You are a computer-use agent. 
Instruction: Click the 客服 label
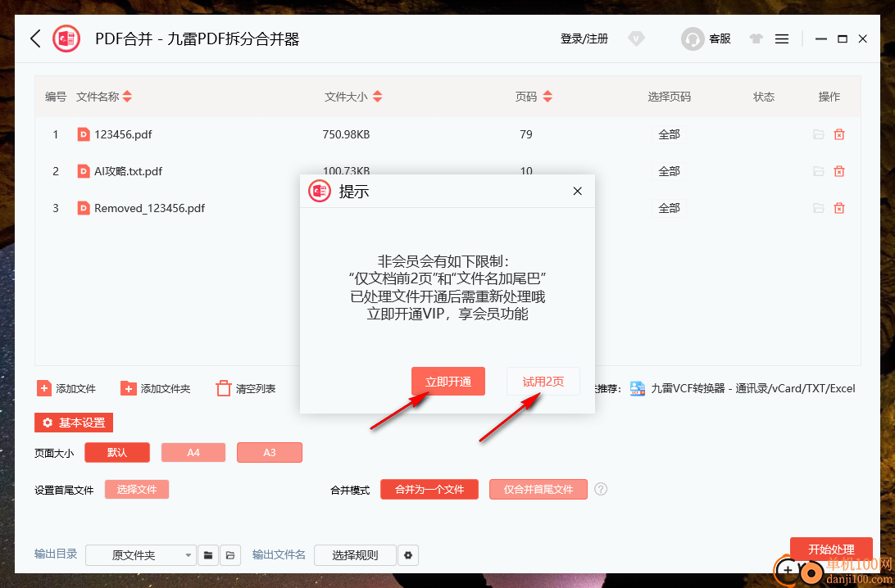click(720, 38)
